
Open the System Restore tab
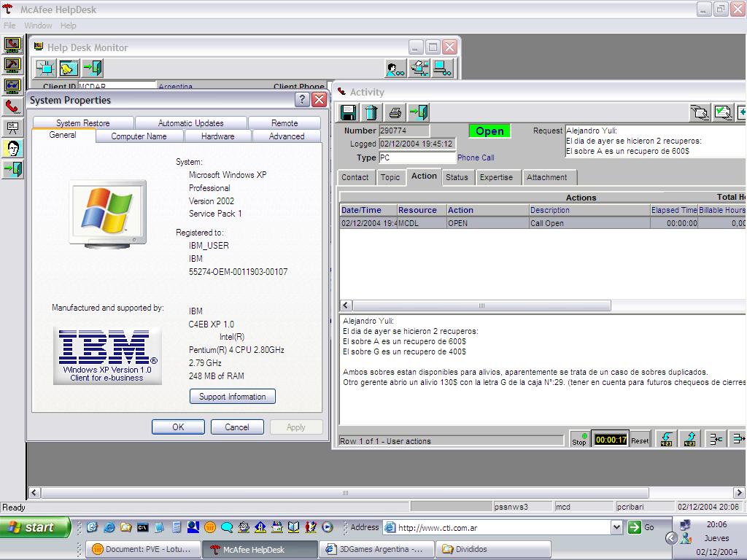pos(83,122)
